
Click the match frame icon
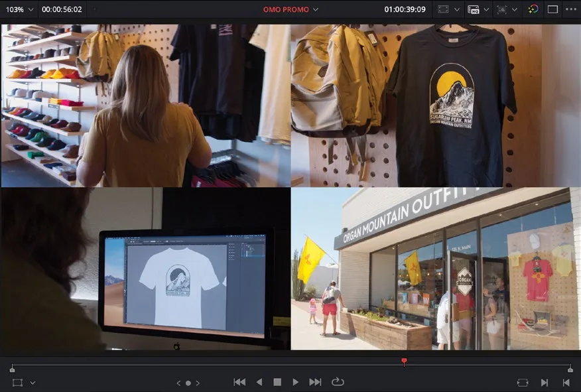[x=523, y=382]
